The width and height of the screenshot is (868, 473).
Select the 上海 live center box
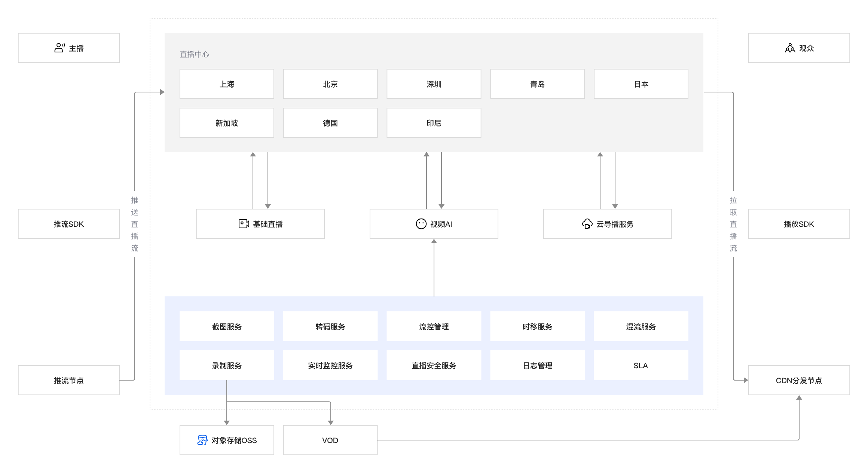pos(227,84)
